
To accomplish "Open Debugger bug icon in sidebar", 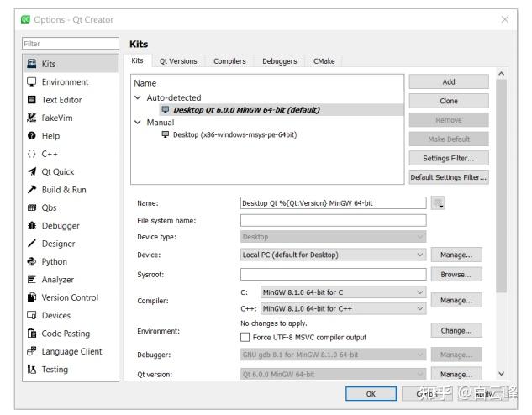I will [32, 226].
